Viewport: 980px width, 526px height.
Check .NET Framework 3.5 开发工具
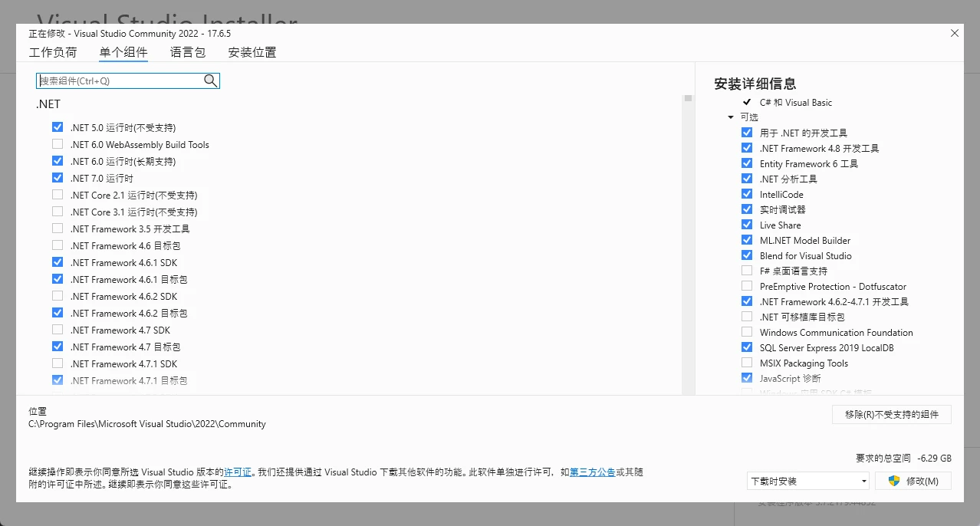pyautogui.click(x=58, y=228)
